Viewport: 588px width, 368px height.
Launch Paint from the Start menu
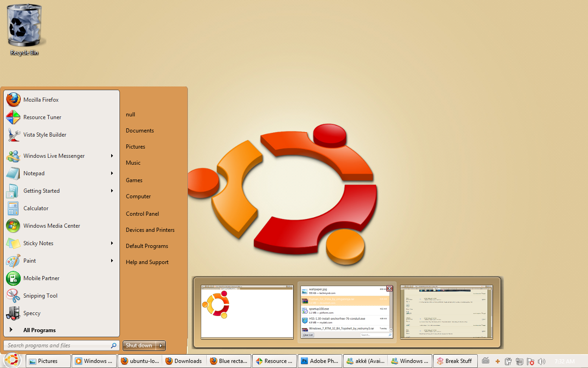(62, 261)
